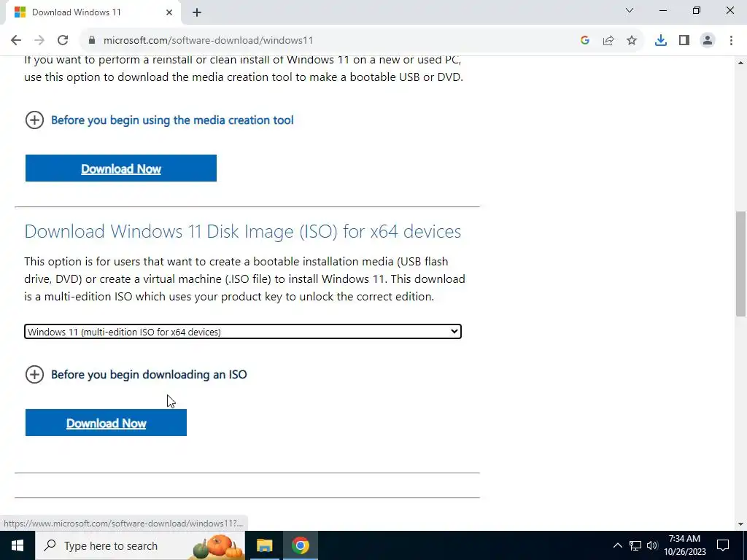Image resolution: width=747 pixels, height=560 pixels.
Task: Bookmark this page with the star icon
Action: 632,41
